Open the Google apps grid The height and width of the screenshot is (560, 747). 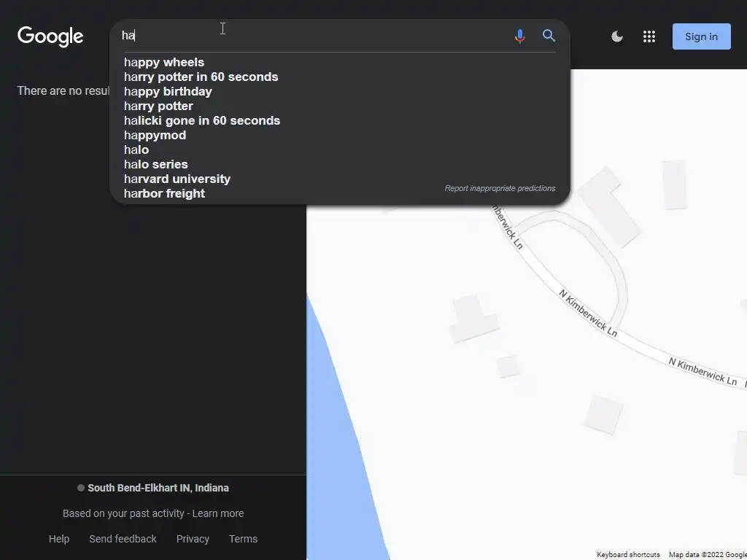click(x=649, y=36)
